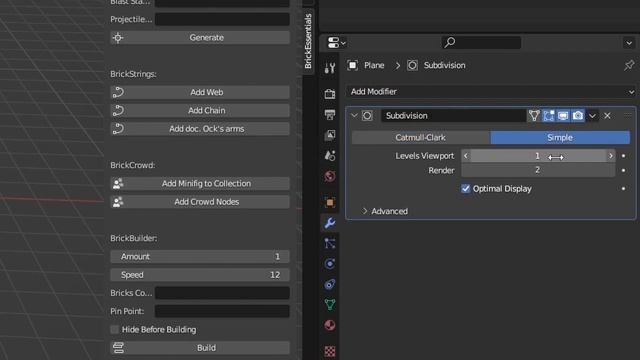Animate Optimal Display property dot
640x360 pixels.
623,189
